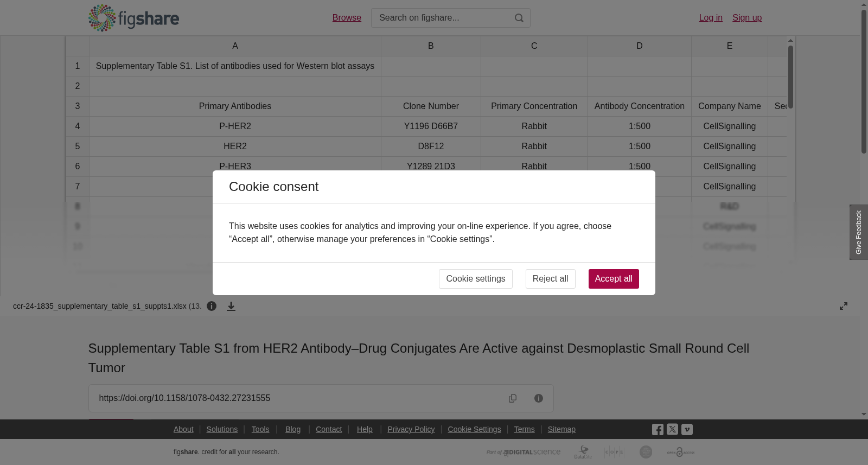Click the round badge logo before Open Access
The width and height of the screenshot is (868, 465).
tap(646, 452)
